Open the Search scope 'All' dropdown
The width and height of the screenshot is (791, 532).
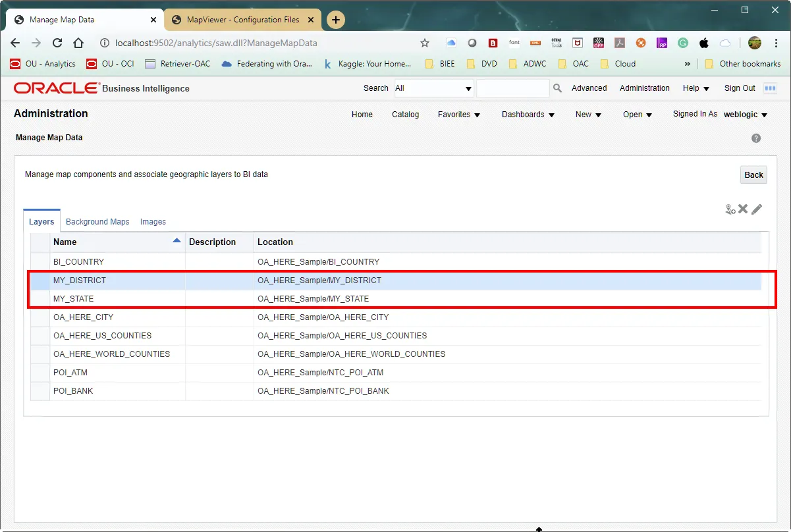pos(434,88)
